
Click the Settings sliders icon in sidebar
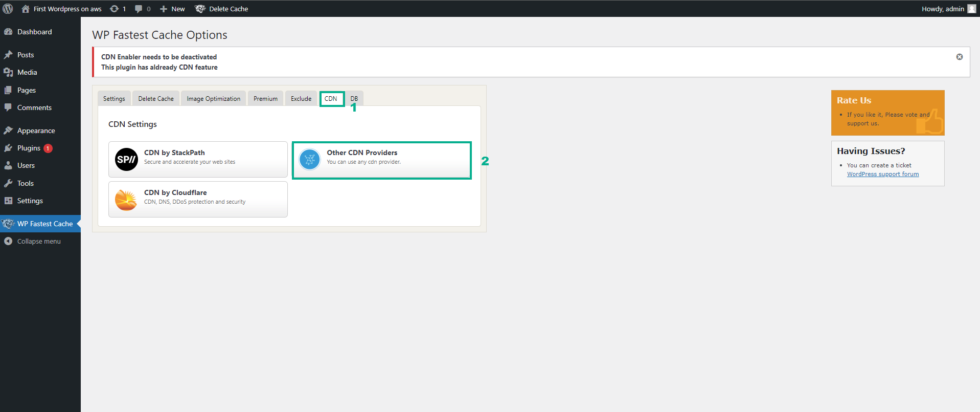(x=8, y=201)
